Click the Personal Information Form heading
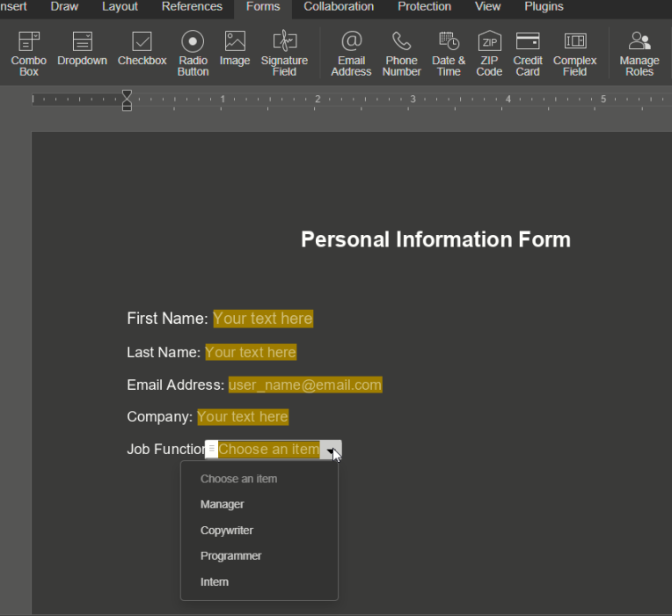The height and width of the screenshot is (616, 672). click(x=435, y=239)
